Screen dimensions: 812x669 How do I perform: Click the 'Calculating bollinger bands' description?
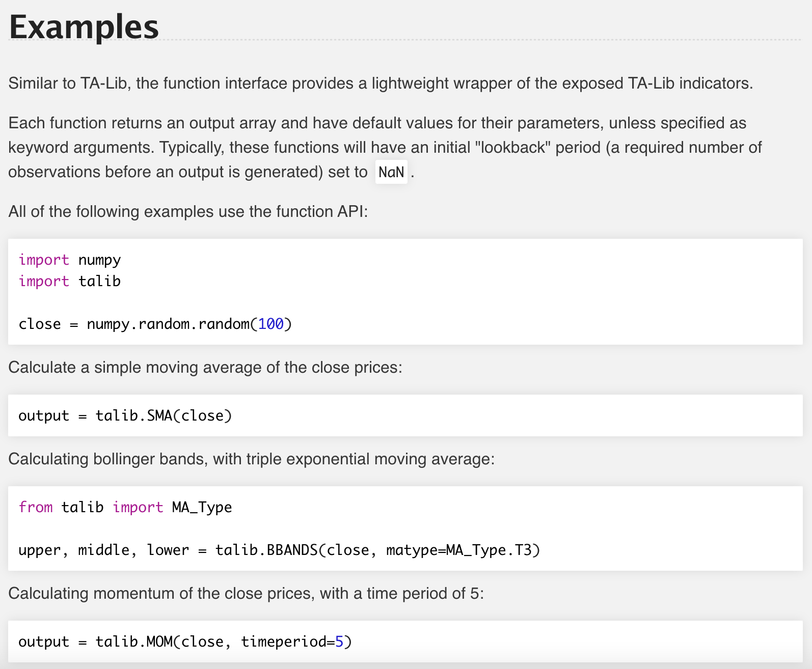point(251,459)
